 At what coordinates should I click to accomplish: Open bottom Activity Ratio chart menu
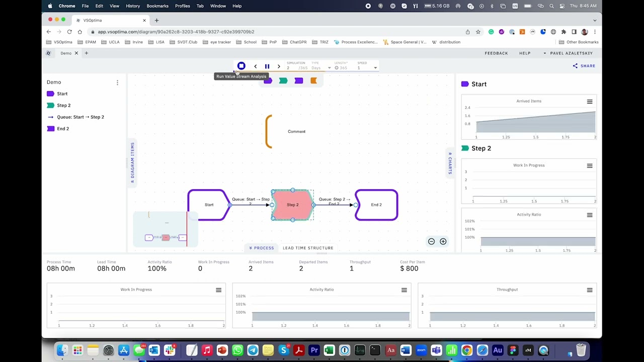point(404,290)
